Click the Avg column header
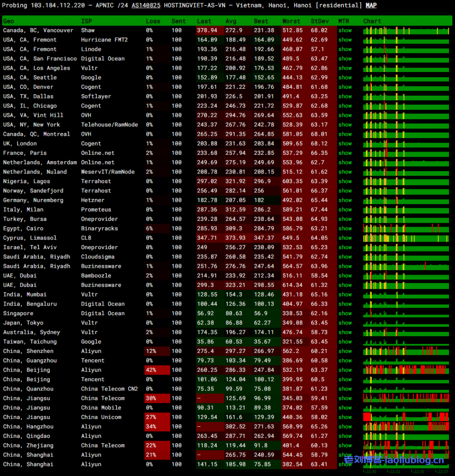Viewport: 455px width, 476px height. coord(231,21)
